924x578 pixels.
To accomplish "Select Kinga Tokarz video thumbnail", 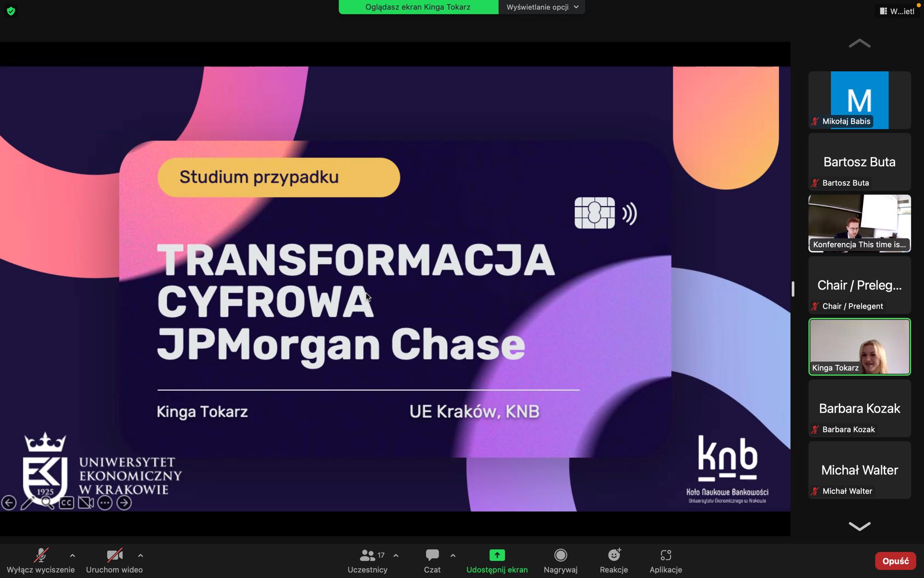I will (859, 346).
